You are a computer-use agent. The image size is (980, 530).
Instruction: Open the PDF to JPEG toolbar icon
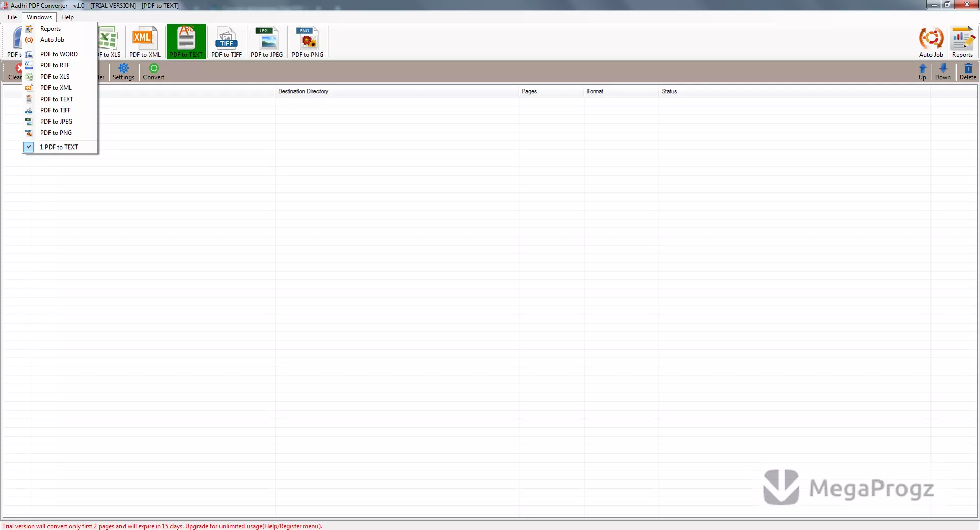click(x=267, y=42)
